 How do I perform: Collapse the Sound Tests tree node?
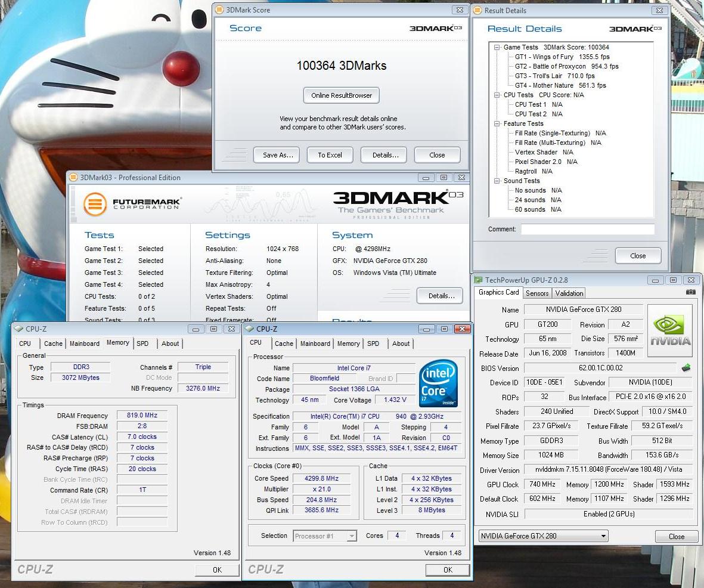[x=497, y=181]
